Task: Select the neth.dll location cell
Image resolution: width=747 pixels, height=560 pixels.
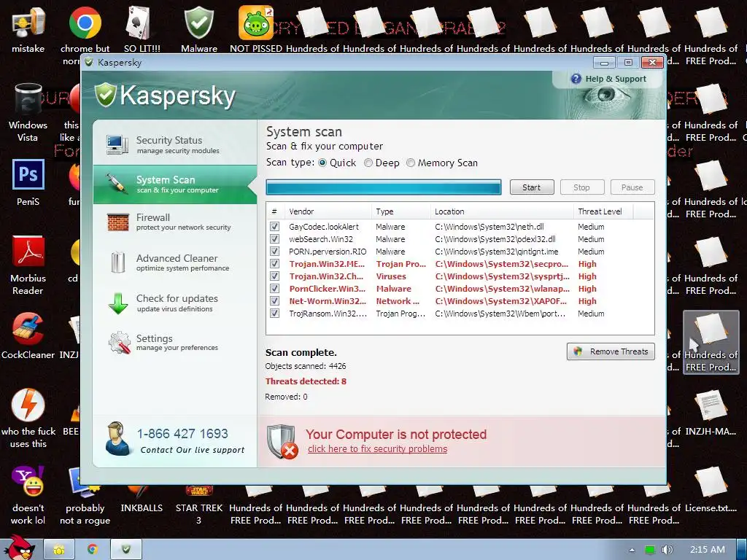Action: 489,227
